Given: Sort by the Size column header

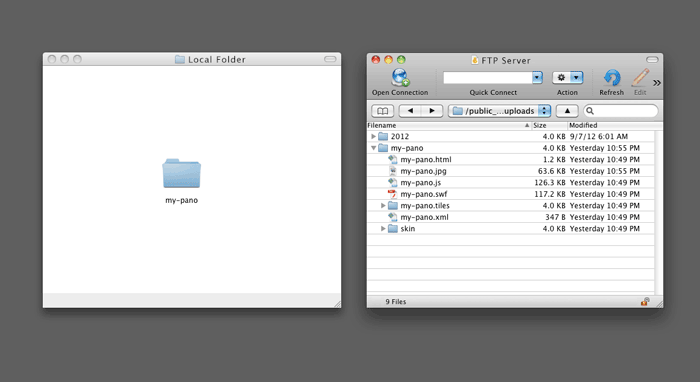Looking at the screenshot, I should (x=550, y=125).
